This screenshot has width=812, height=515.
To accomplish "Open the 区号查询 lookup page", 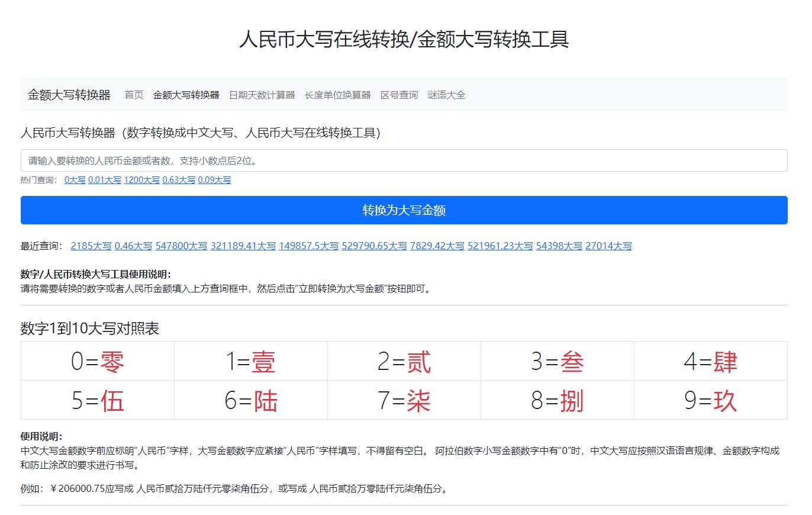I will (397, 95).
